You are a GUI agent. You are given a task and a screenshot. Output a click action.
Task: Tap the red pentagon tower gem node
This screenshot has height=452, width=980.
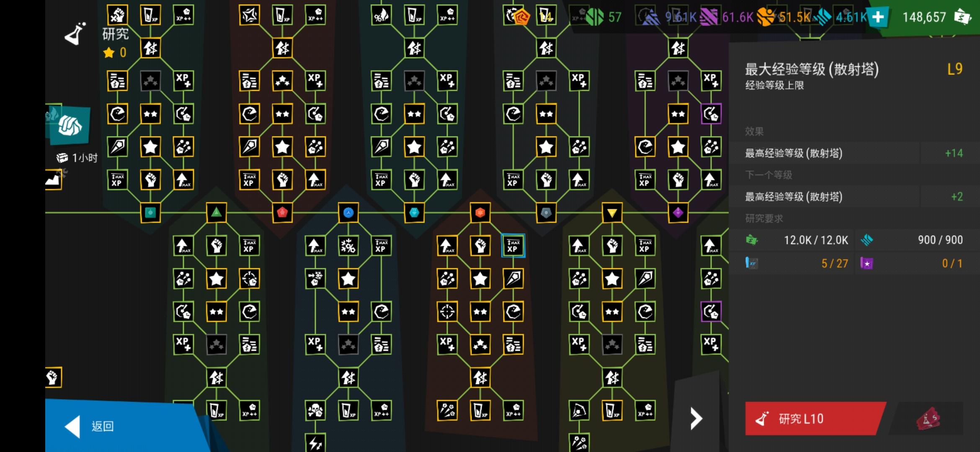282,213
